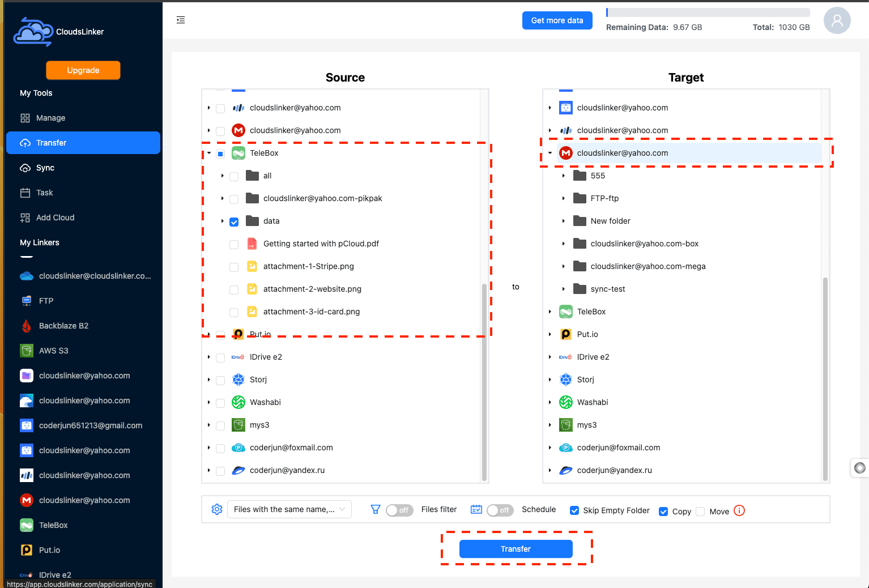Uncheck the data folder checkbox
The width and height of the screenshot is (869, 588).
point(234,221)
